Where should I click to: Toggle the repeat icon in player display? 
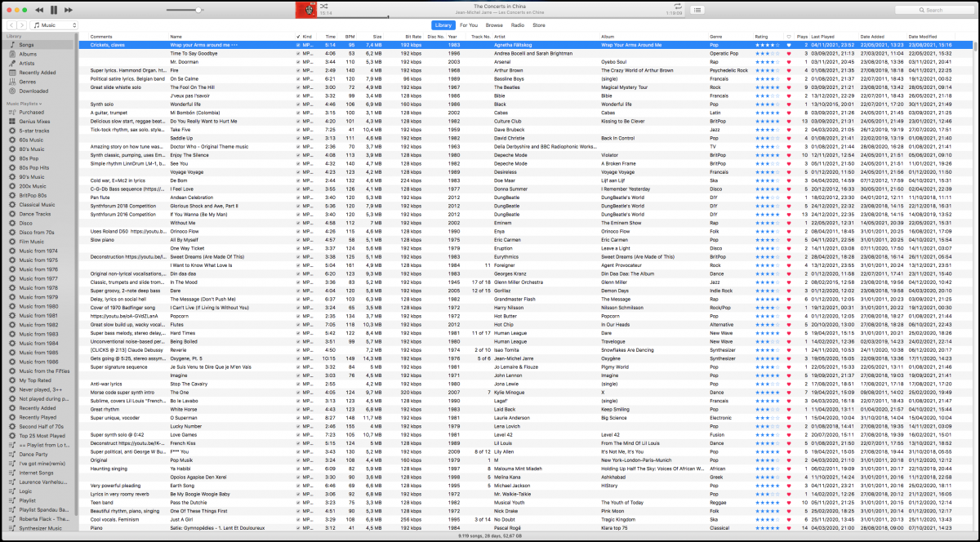(x=678, y=6)
